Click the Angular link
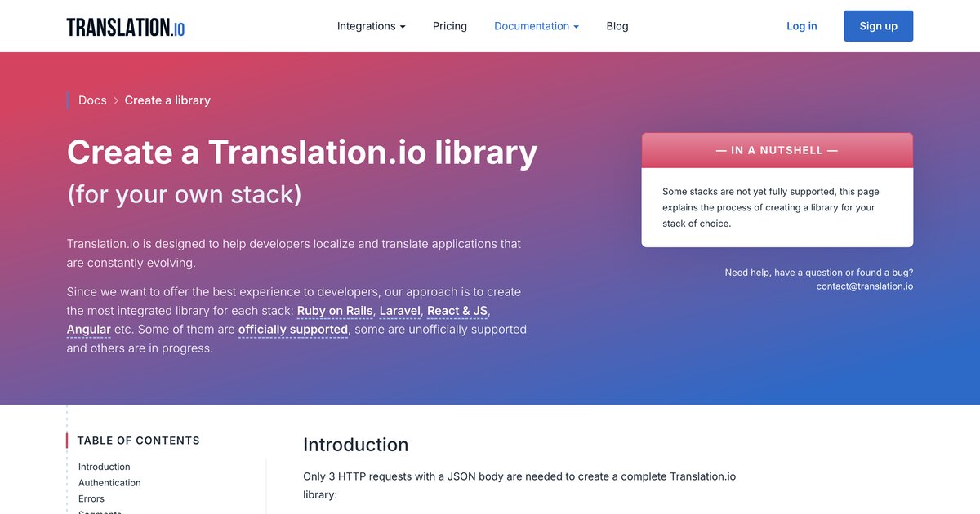This screenshot has width=980, height=514. coord(88,329)
